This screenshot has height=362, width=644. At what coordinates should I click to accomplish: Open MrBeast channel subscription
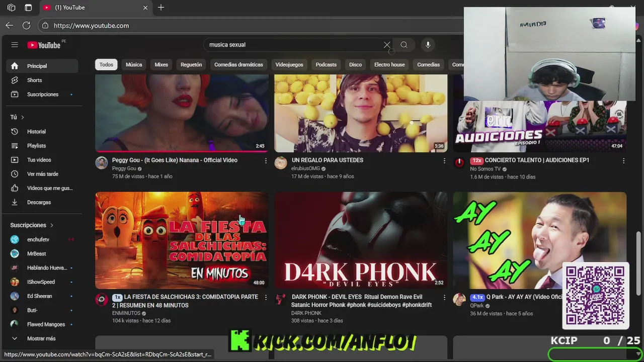coord(42,253)
